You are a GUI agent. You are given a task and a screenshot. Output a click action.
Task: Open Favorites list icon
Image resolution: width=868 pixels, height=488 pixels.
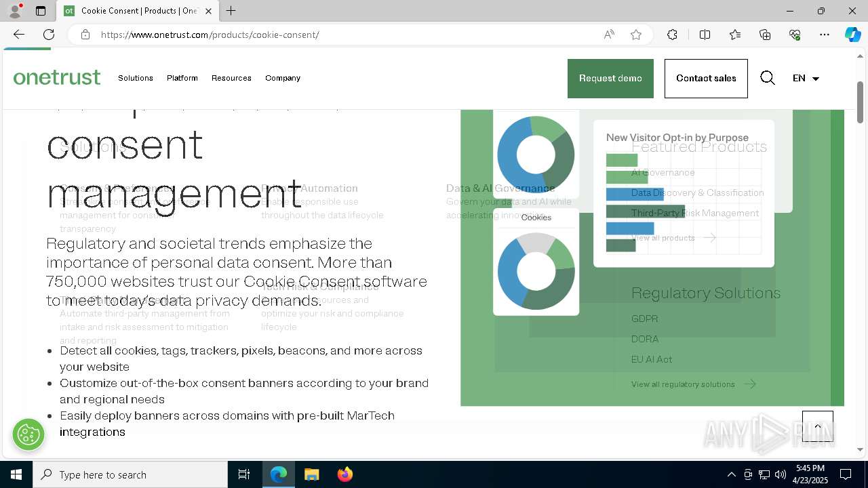(x=735, y=35)
